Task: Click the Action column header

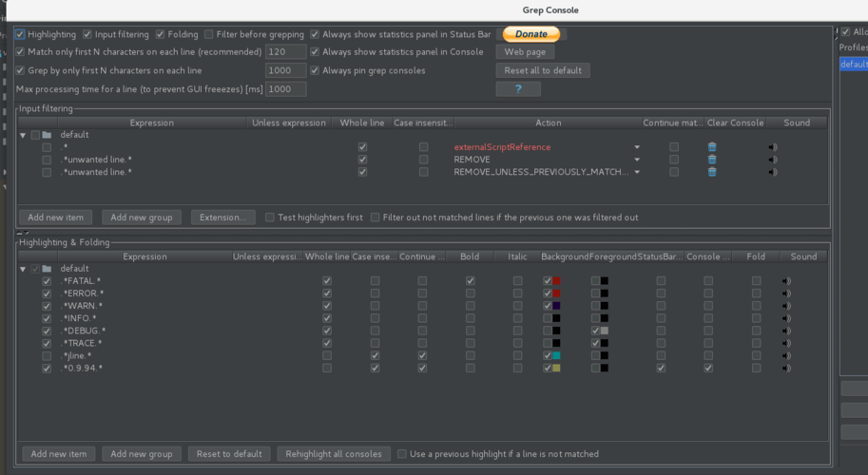Action: point(548,123)
